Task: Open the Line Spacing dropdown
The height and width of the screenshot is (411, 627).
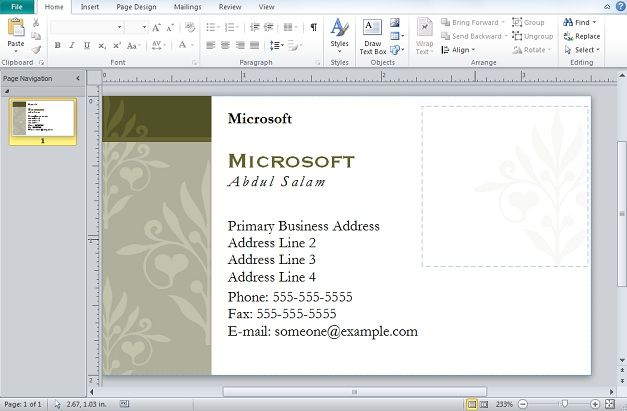Action: coord(276,45)
